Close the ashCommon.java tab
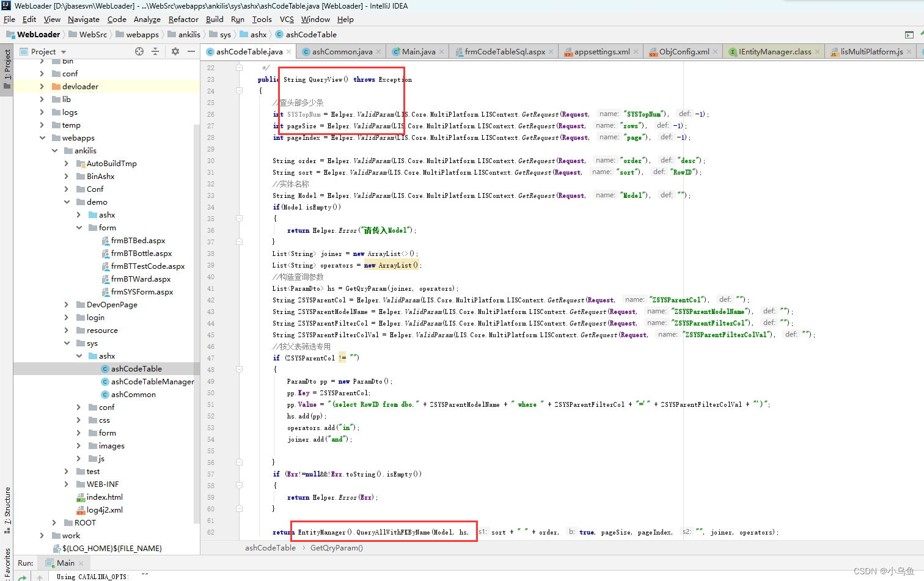924x581 pixels. point(379,52)
